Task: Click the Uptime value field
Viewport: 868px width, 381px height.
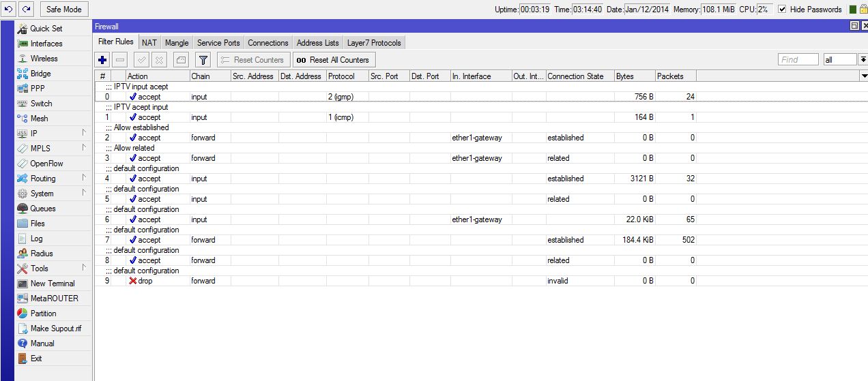Action: click(536, 10)
